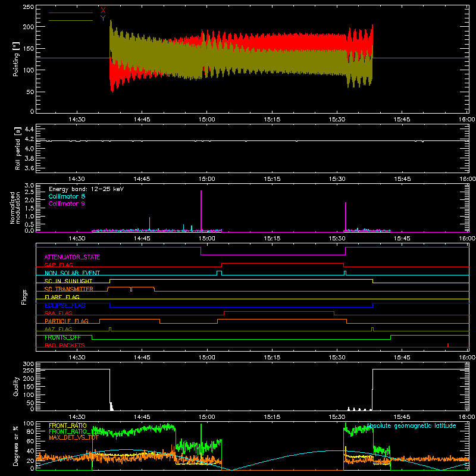Select the cyan 'Collimator 8' legend entry
Viewport: 476px width, 476px height.
point(67,196)
